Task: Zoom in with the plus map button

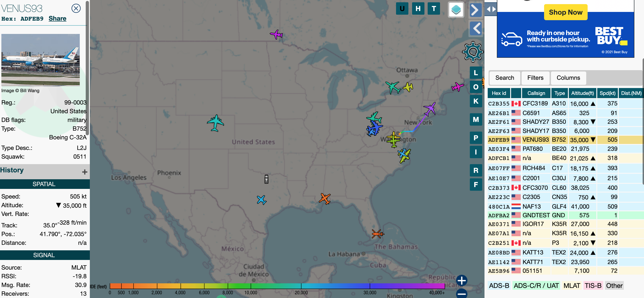Action: [x=462, y=280]
